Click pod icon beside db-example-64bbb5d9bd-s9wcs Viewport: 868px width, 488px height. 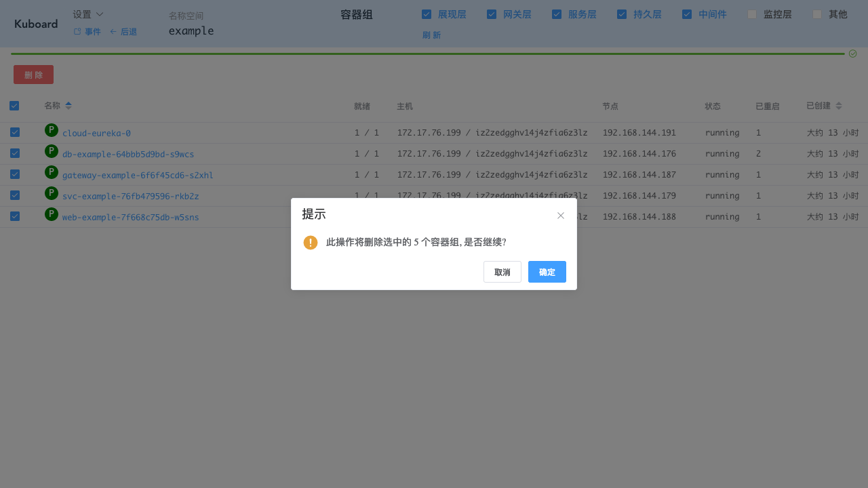[52, 151]
